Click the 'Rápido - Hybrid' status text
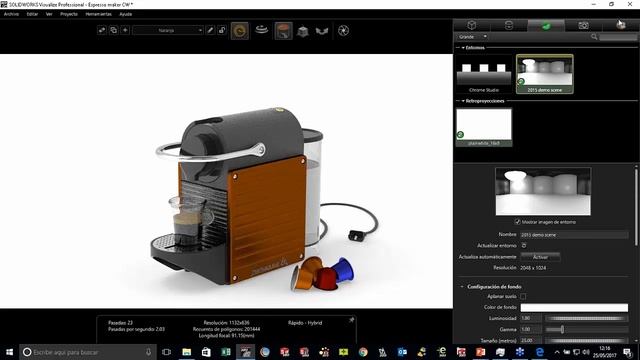 point(305,322)
